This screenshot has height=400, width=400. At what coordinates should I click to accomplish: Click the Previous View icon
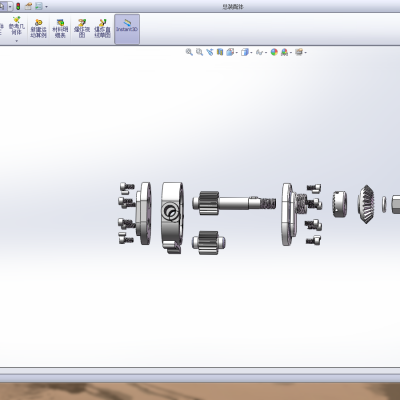click(x=210, y=52)
